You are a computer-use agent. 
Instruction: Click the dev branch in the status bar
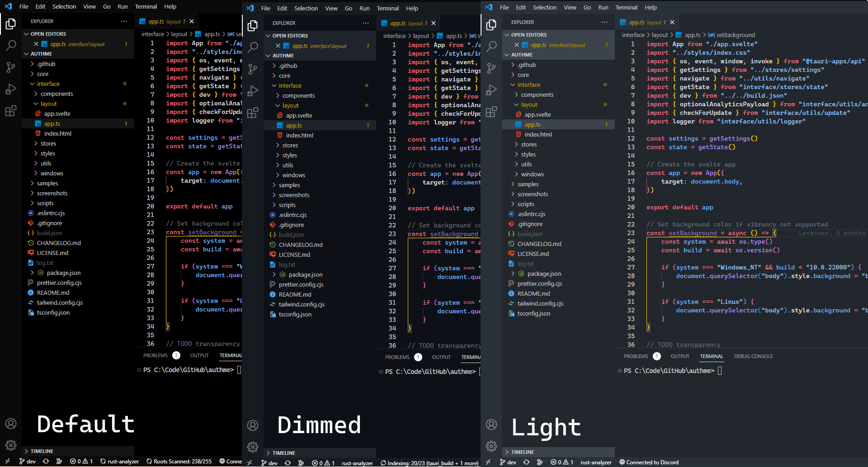[x=27, y=462]
